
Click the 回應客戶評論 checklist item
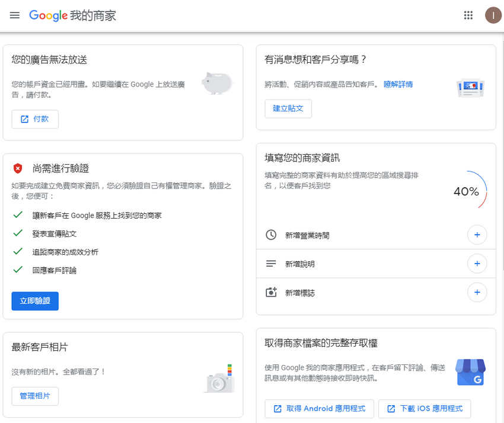tap(55, 270)
